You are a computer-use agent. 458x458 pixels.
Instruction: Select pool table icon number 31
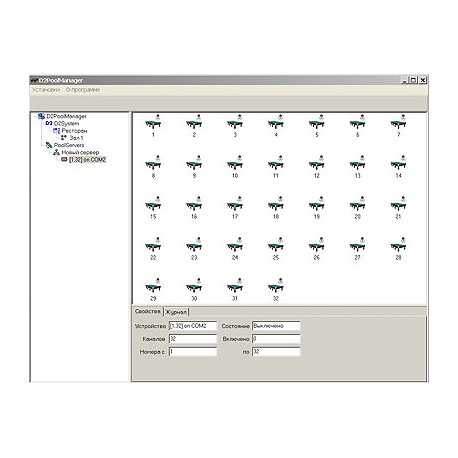(x=235, y=286)
